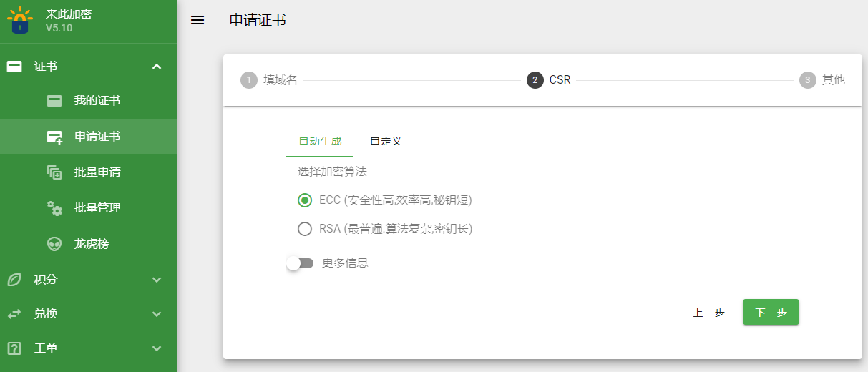The width and height of the screenshot is (868, 372).
Task: Expand the 积分 section chevron
Action: (x=157, y=280)
